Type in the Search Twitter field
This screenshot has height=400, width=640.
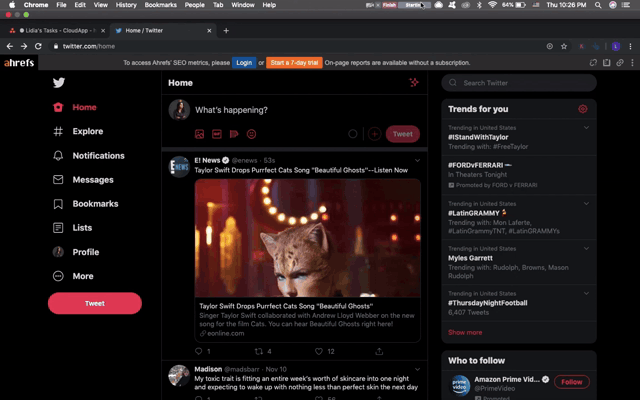525,83
